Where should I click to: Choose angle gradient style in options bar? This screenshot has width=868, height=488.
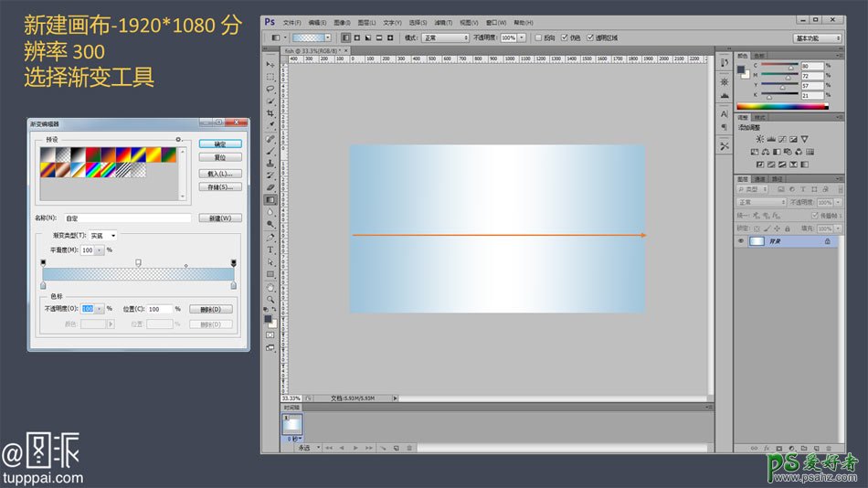[x=368, y=37]
